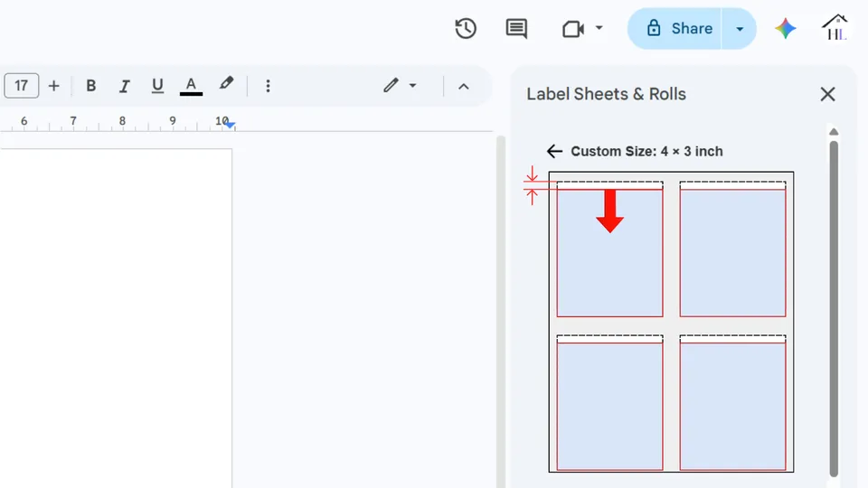Open the comments panel icon
This screenshot has height=488, width=868.
(516, 29)
